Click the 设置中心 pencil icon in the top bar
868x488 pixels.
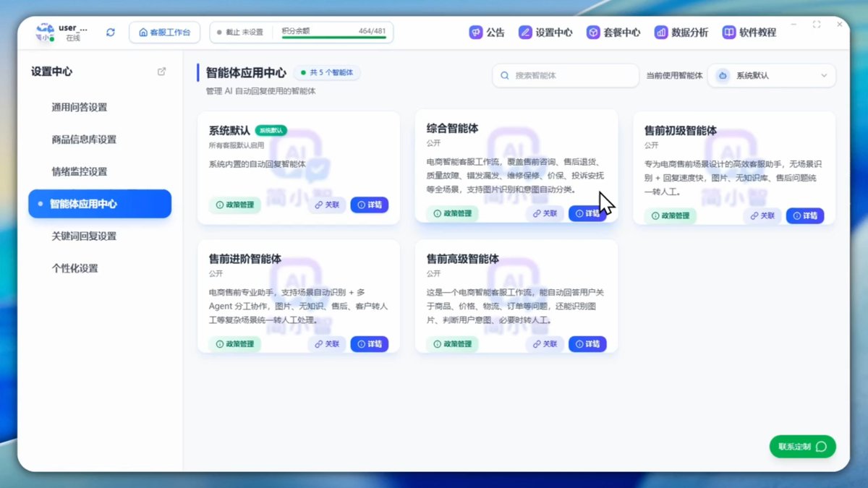point(525,33)
